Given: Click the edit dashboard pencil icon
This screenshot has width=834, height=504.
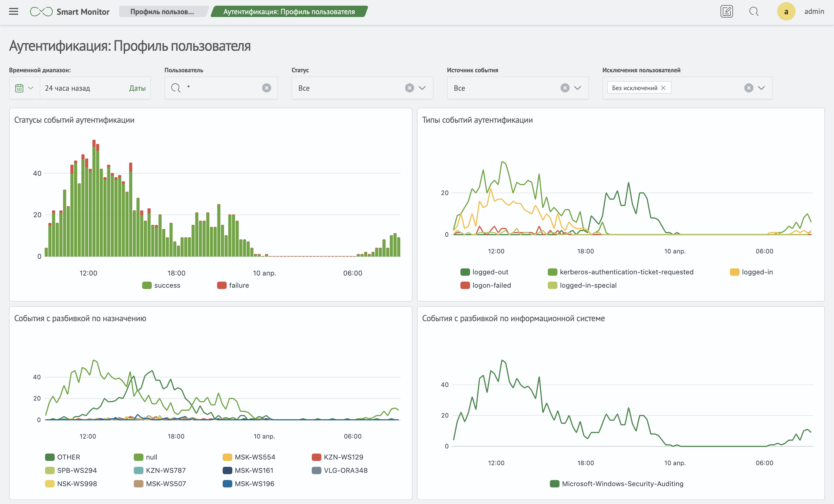Looking at the screenshot, I should tap(726, 12).
